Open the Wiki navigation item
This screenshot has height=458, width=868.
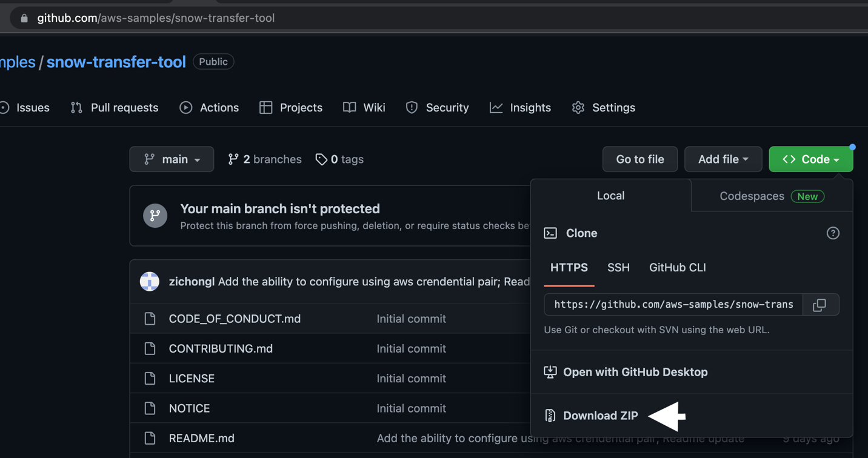(x=375, y=107)
